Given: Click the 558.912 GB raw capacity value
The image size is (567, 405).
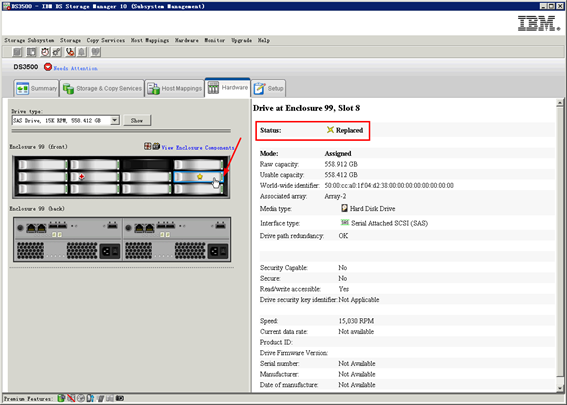Looking at the screenshot, I should pyautogui.click(x=341, y=164).
